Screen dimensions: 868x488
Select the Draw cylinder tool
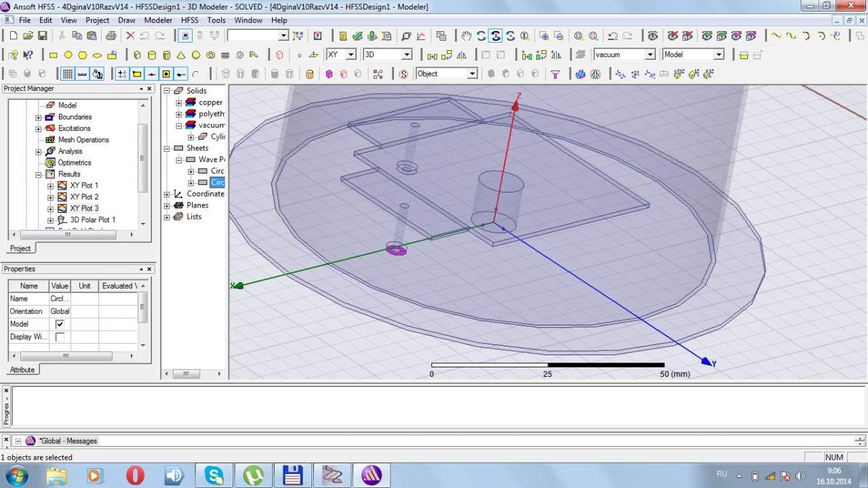point(151,55)
